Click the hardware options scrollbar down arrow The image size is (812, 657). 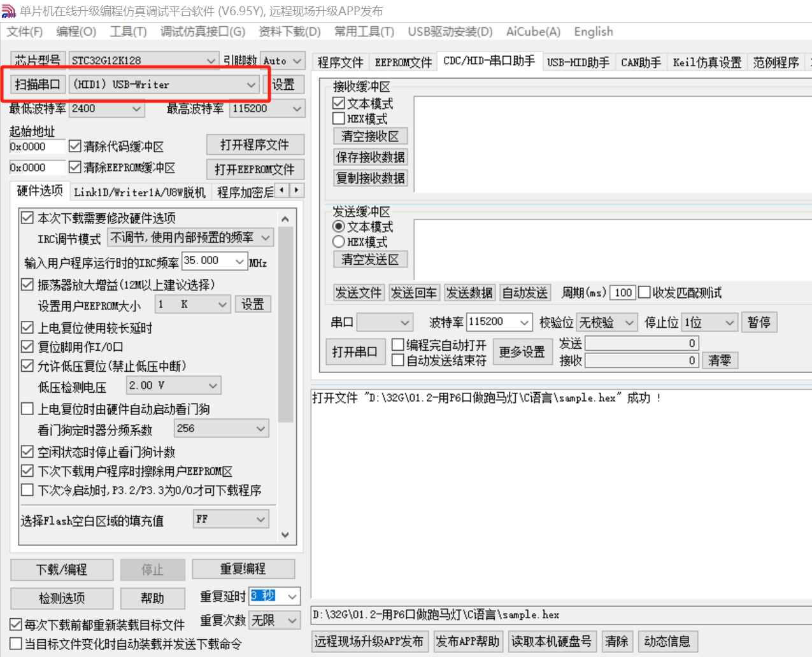[x=285, y=535]
